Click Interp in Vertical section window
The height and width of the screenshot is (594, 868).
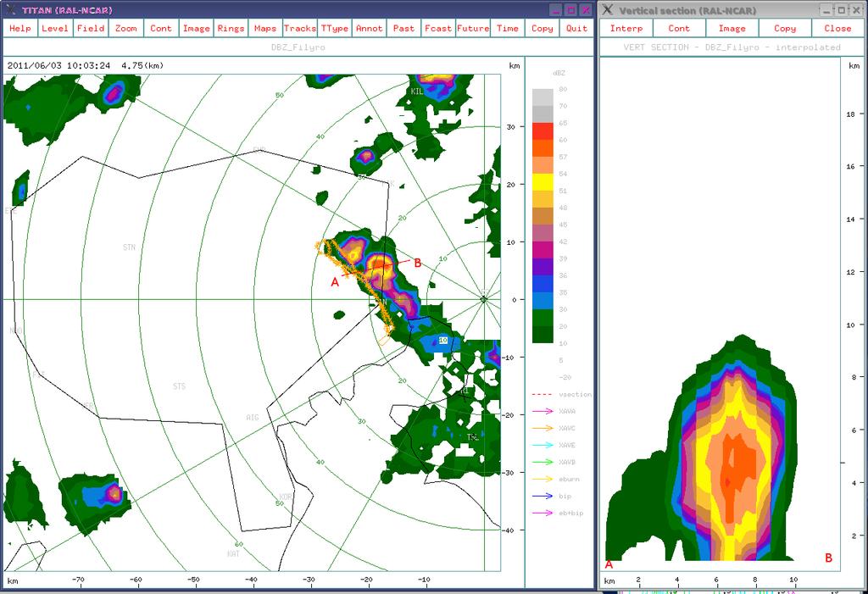pos(626,28)
